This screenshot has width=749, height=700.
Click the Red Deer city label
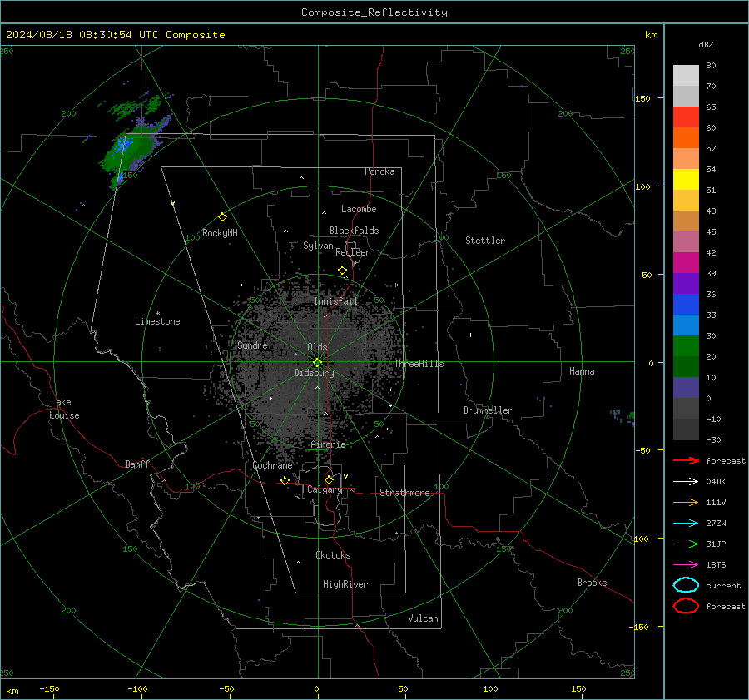point(353,252)
